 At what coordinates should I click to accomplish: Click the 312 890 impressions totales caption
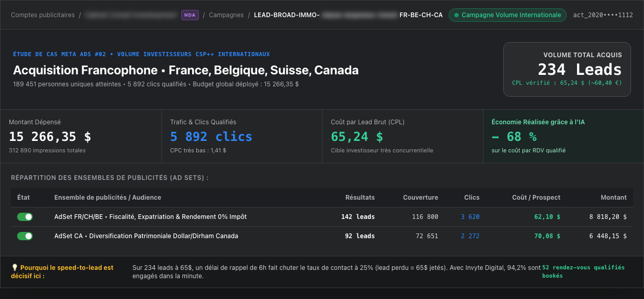[x=47, y=150]
